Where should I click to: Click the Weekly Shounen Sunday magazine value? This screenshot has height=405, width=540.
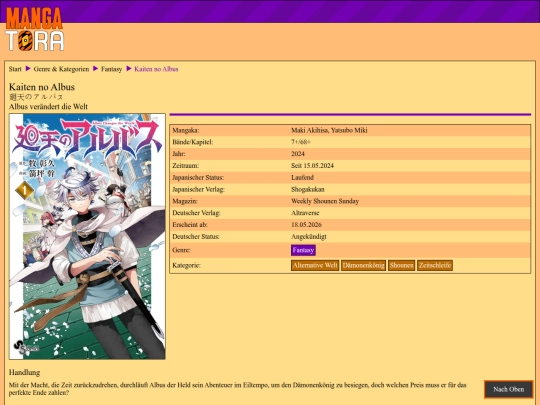tap(325, 201)
